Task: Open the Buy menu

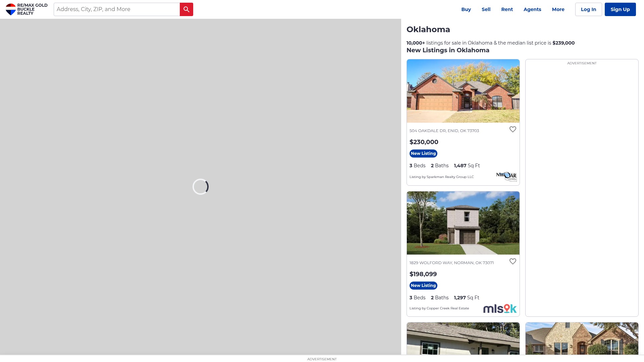Action: point(466,9)
